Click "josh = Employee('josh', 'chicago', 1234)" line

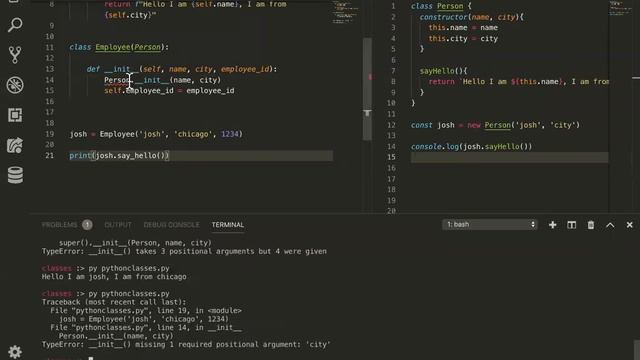pos(156,134)
